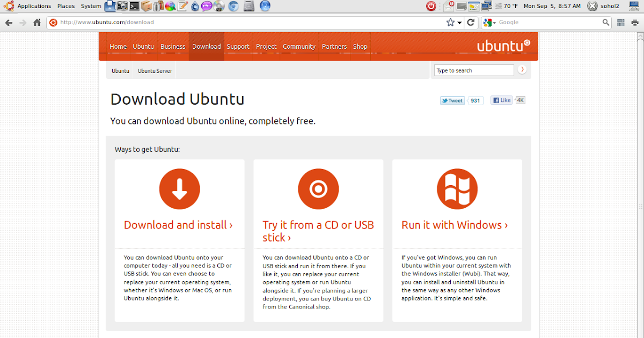Open the show desktop launcher icon
This screenshot has width=644, height=338.
tap(110, 6)
